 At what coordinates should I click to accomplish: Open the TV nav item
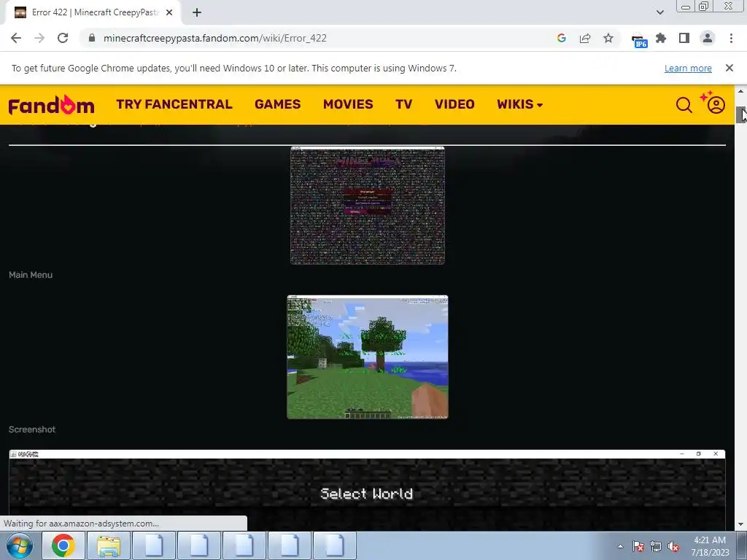(403, 104)
